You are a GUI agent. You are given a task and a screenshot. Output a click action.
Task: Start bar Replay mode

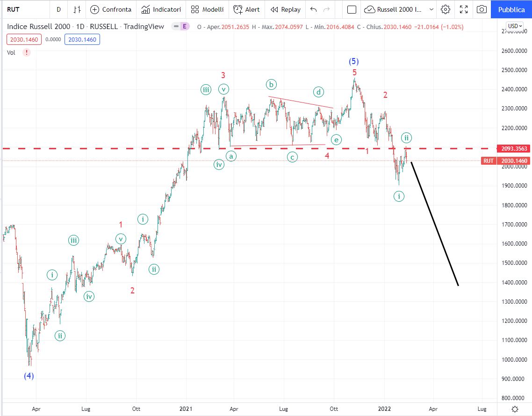click(x=286, y=9)
